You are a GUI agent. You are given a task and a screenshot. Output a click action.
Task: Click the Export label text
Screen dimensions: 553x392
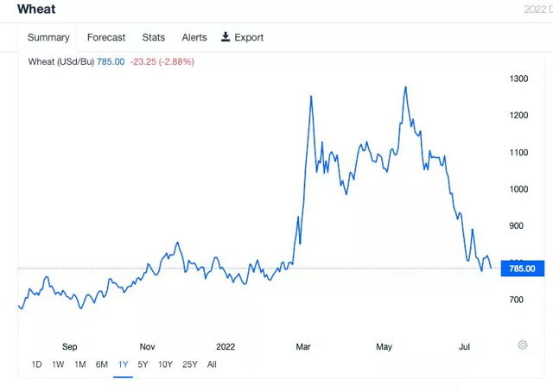(x=249, y=37)
